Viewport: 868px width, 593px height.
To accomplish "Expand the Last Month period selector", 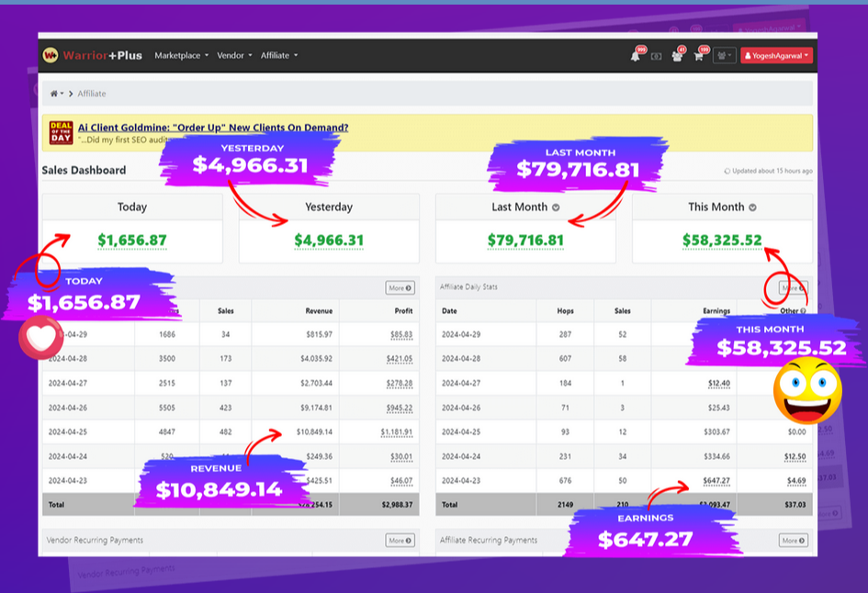I will coord(556,207).
